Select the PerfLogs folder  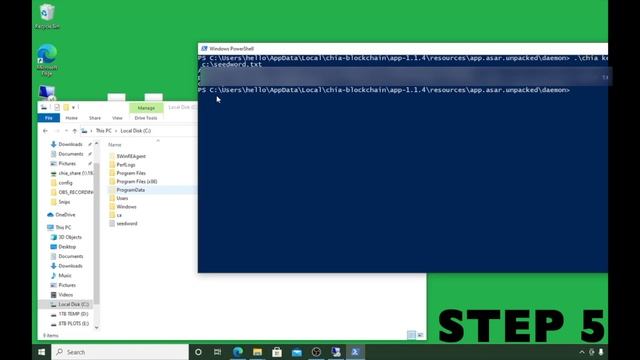coord(126,165)
